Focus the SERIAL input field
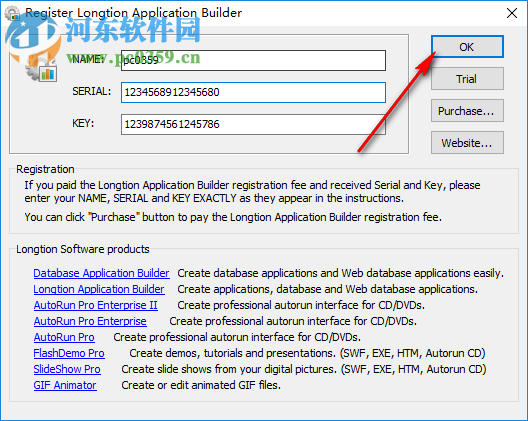 click(253, 92)
